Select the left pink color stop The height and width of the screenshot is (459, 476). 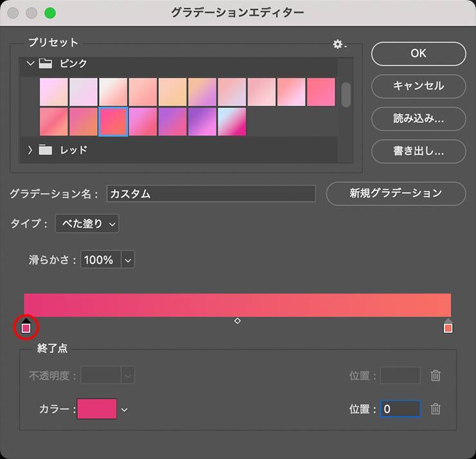point(26,328)
